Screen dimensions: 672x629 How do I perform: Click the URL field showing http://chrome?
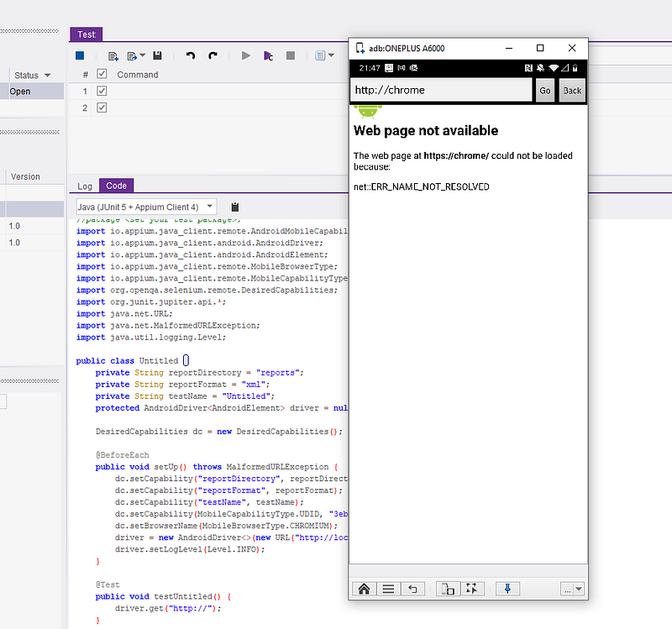tap(441, 90)
